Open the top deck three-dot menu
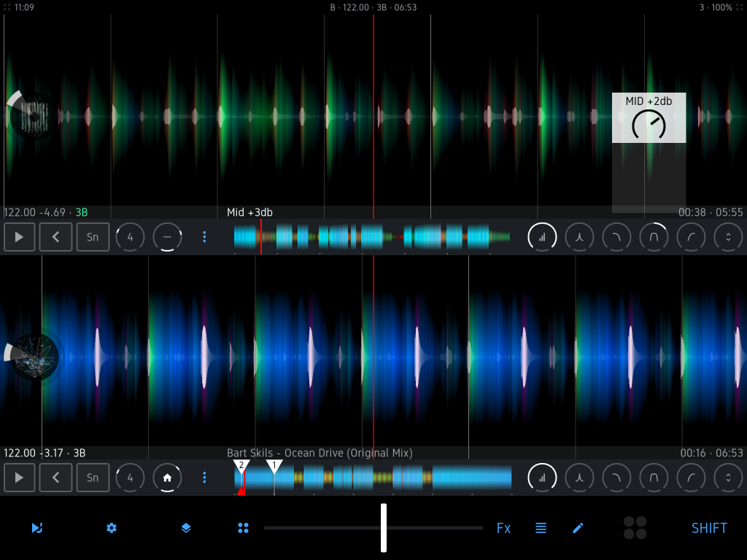 point(204,236)
